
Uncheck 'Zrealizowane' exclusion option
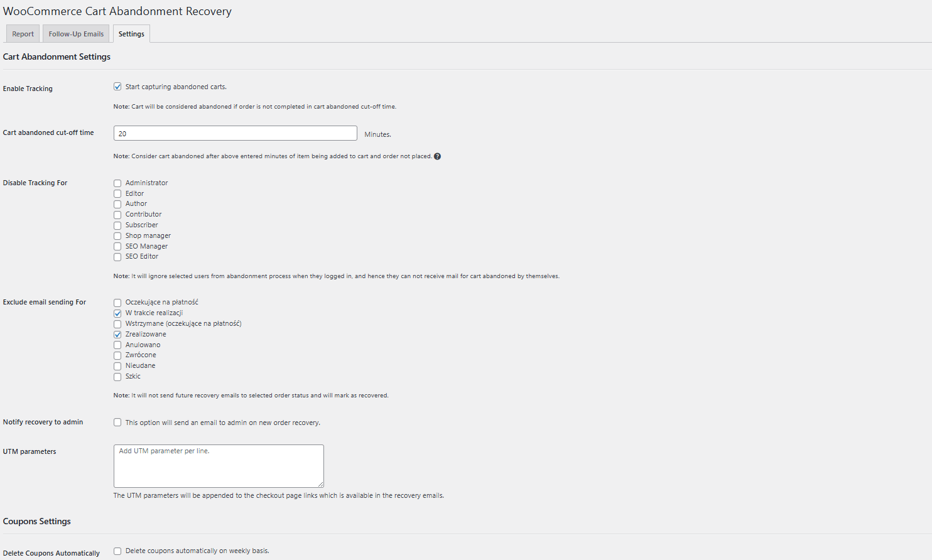tap(117, 334)
